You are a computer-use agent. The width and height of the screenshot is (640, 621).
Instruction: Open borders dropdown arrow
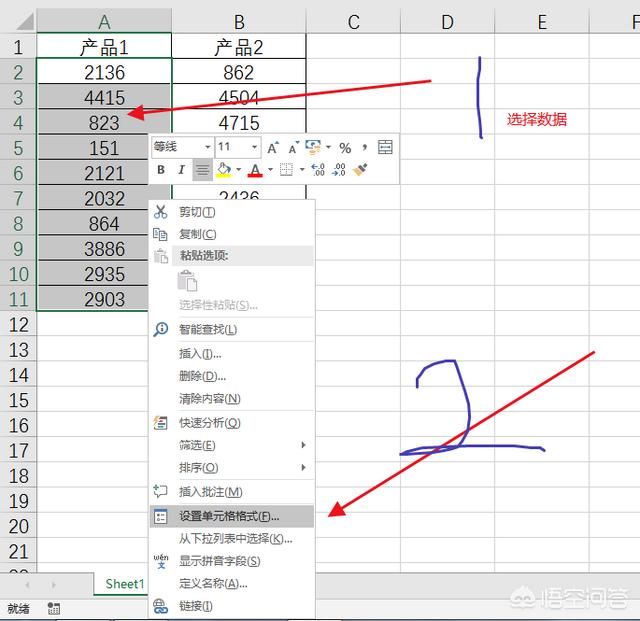pos(302,169)
